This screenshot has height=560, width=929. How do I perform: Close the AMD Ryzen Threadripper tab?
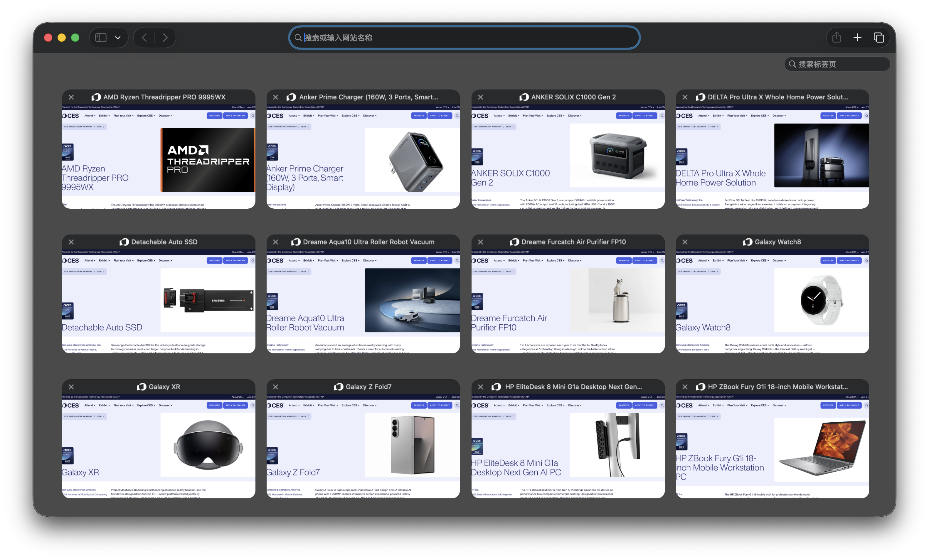(x=71, y=97)
